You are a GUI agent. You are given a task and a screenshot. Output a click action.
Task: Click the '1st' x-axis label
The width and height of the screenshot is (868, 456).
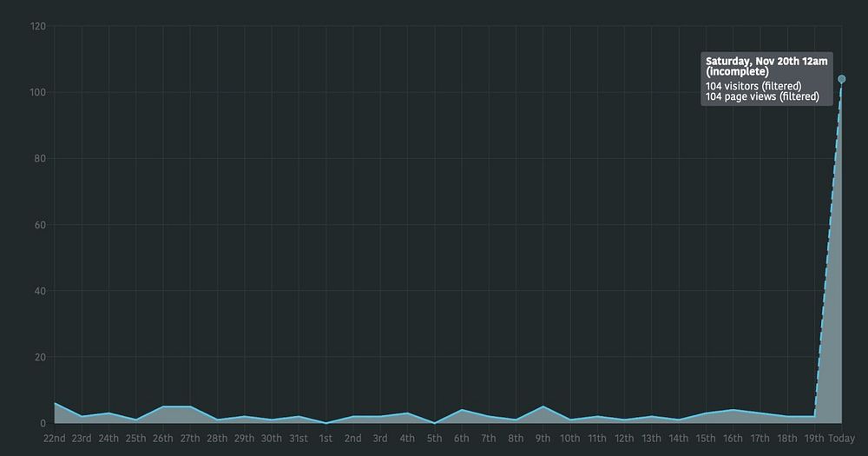click(x=325, y=439)
